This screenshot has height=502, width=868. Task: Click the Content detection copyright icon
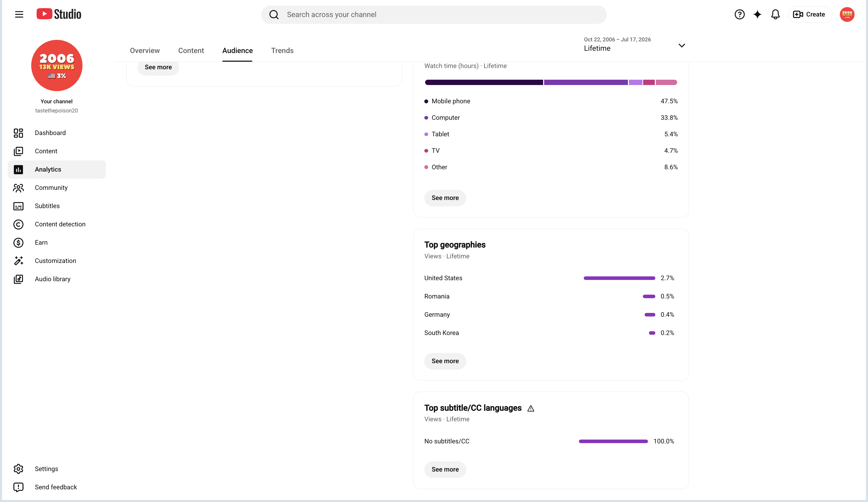(x=18, y=224)
